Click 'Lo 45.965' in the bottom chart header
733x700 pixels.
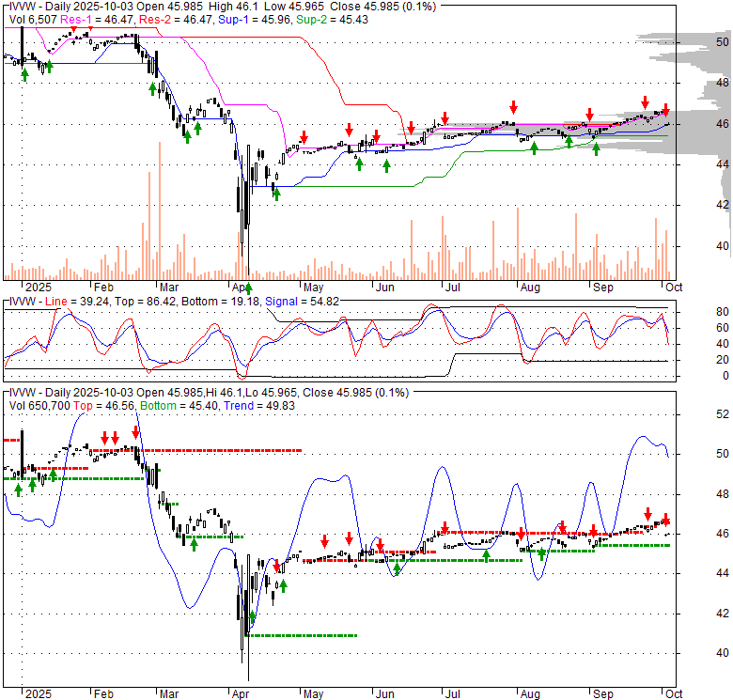272,393
